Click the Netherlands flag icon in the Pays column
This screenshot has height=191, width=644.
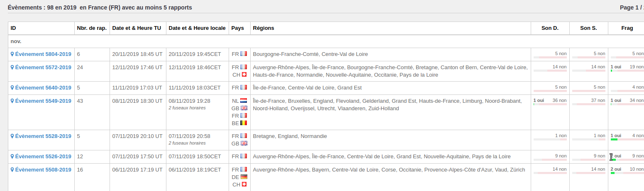click(244, 101)
